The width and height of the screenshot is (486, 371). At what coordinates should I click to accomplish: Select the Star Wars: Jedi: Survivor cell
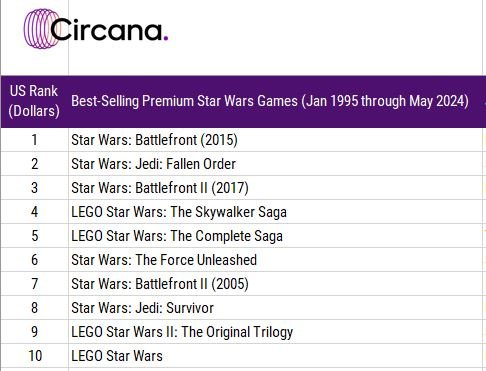[x=275, y=308]
